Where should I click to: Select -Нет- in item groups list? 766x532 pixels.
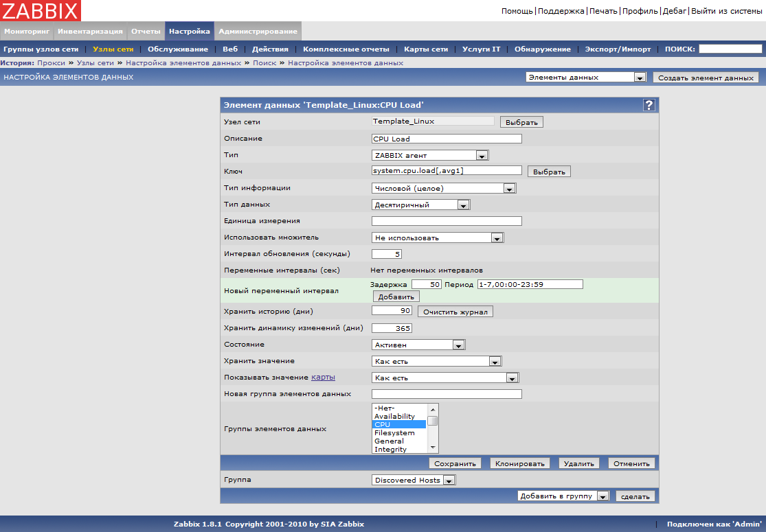coord(399,408)
